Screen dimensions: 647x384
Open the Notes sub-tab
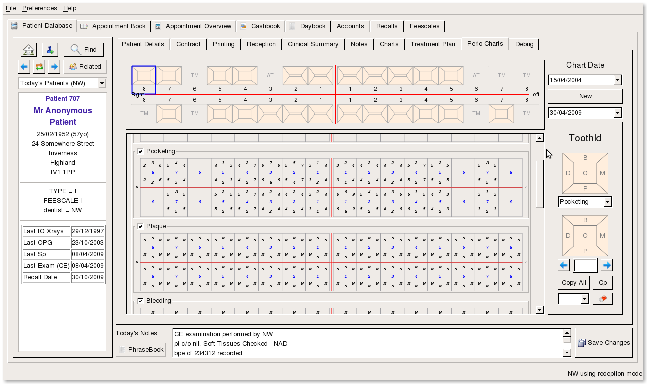[359, 44]
